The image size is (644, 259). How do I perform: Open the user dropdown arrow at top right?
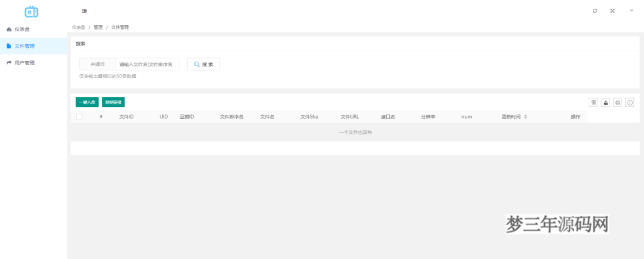pos(631,11)
